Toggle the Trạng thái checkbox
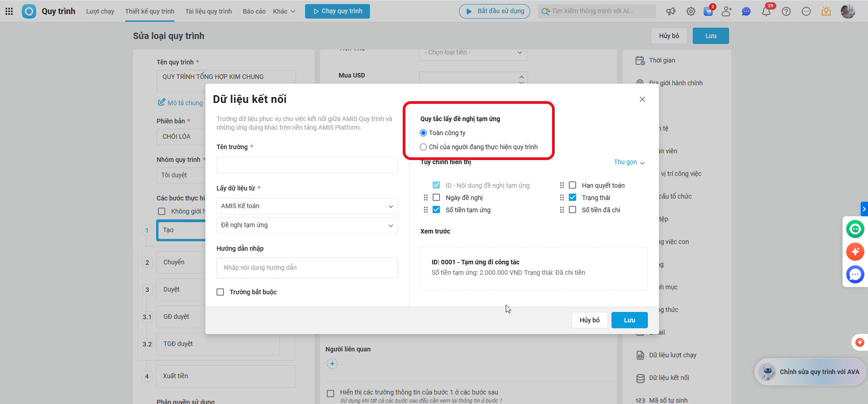868x404 pixels. coord(572,198)
